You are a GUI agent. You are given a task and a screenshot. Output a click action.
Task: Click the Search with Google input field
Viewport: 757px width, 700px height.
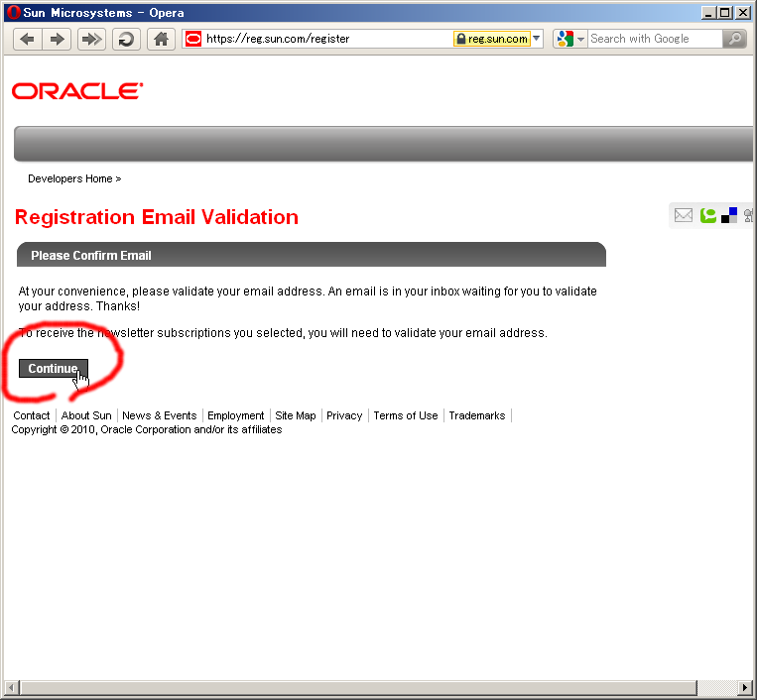[x=656, y=39]
